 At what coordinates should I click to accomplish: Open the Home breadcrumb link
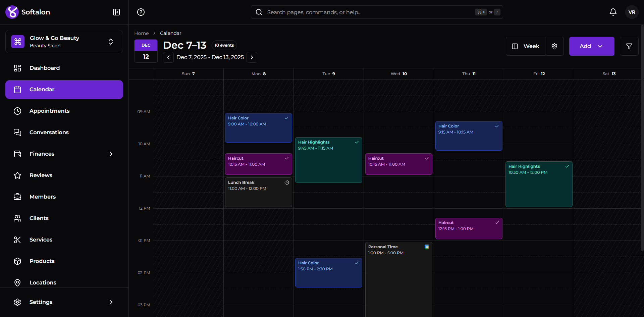[x=142, y=33]
